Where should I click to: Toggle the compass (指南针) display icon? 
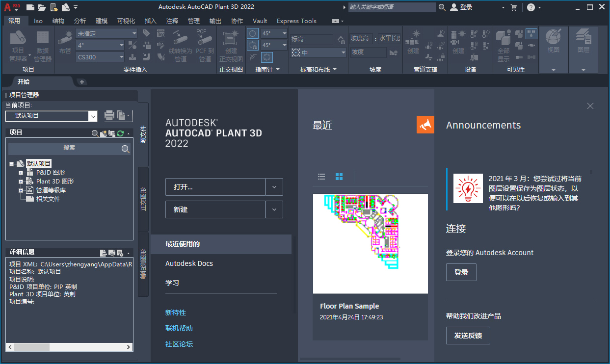click(266, 57)
